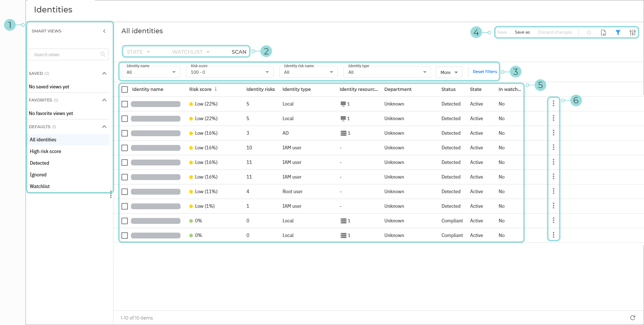This screenshot has height=325, width=644.
Task: Open actions menu for AD identity row
Action: pos(553,133)
